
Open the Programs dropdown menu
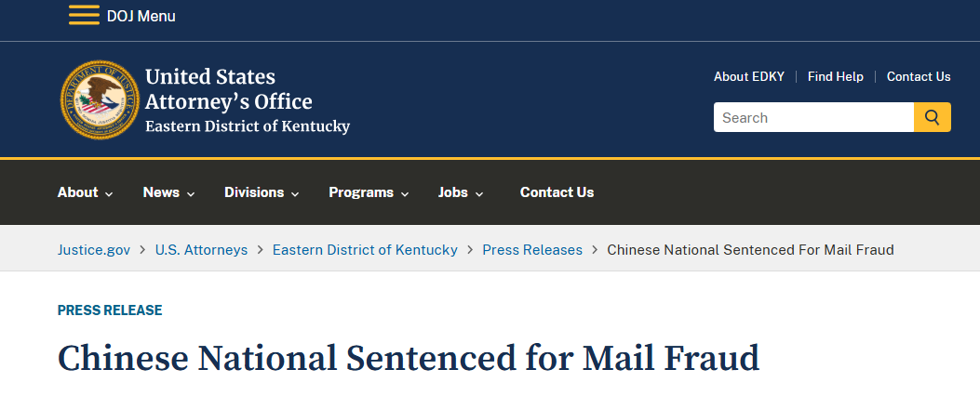tap(369, 192)
